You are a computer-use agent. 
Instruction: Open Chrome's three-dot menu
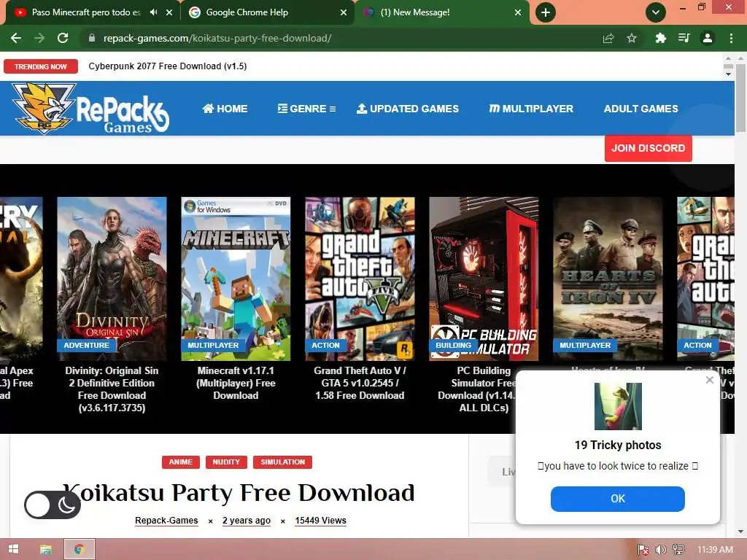click(x=731, y=38)
